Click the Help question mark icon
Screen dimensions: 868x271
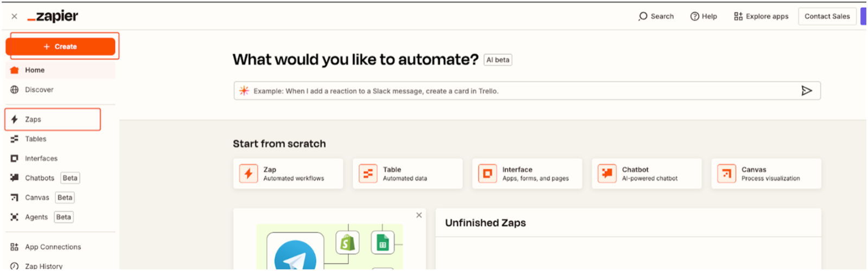pyautogui.click(x=694, y=16)
